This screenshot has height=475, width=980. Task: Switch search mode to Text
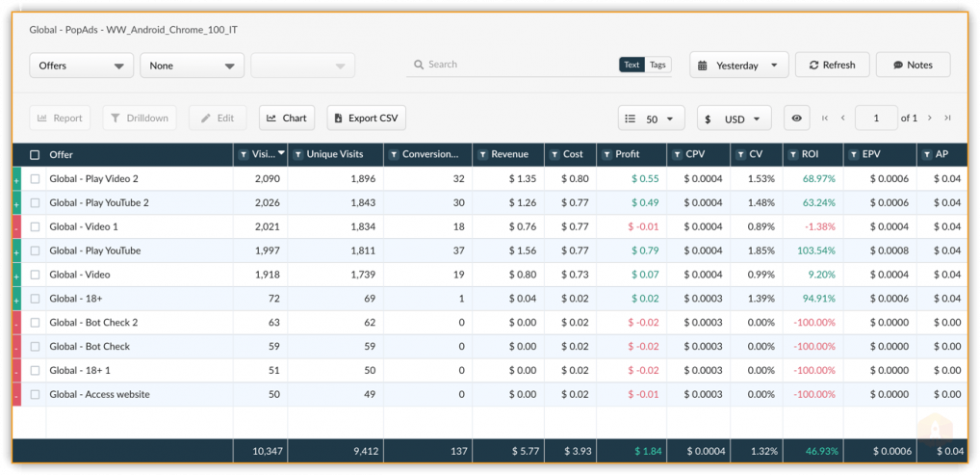pyautogui.click(x=632, y=65)
